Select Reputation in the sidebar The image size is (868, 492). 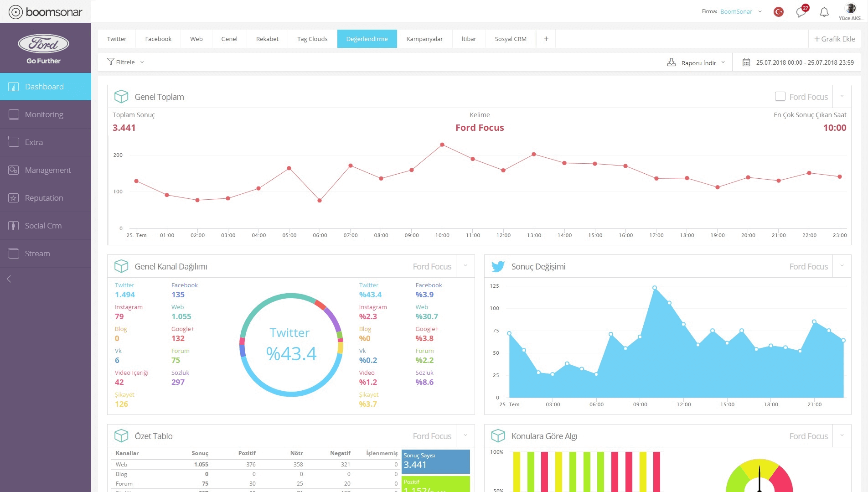(x=46, y=198)
